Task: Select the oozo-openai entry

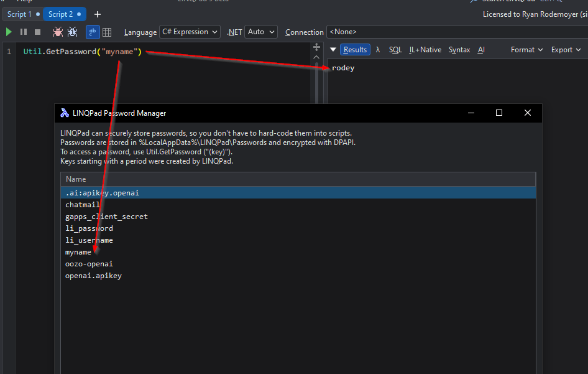Action: [298, 264]
